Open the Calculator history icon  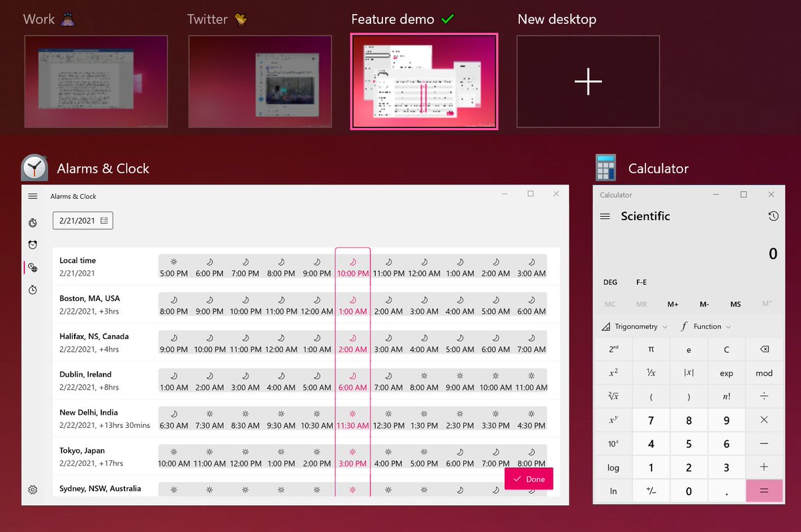click(x=773, y=216)
